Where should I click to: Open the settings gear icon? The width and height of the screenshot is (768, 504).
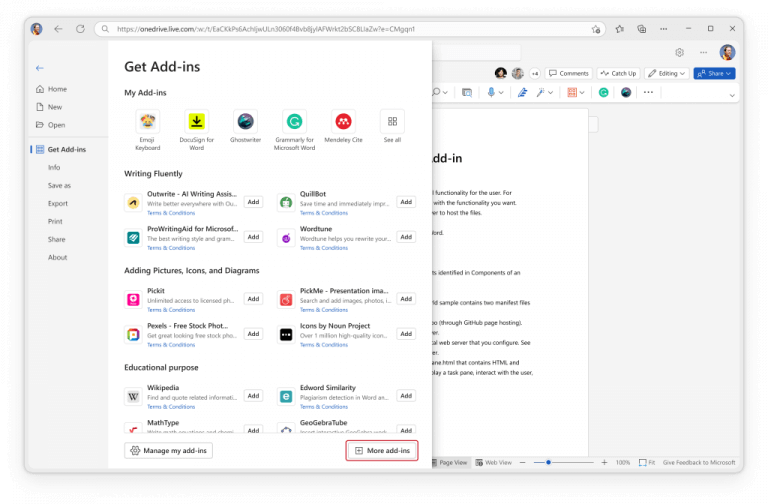point(679,52)
